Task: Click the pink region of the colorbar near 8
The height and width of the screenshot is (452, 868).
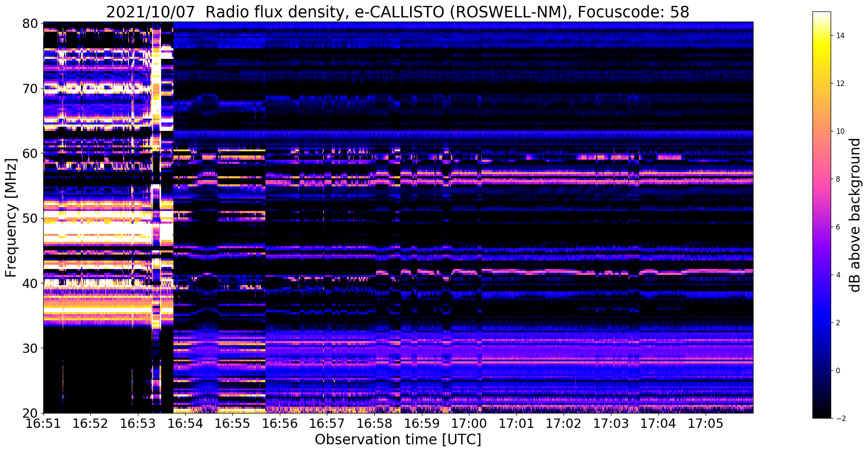Action: point(821,179)
